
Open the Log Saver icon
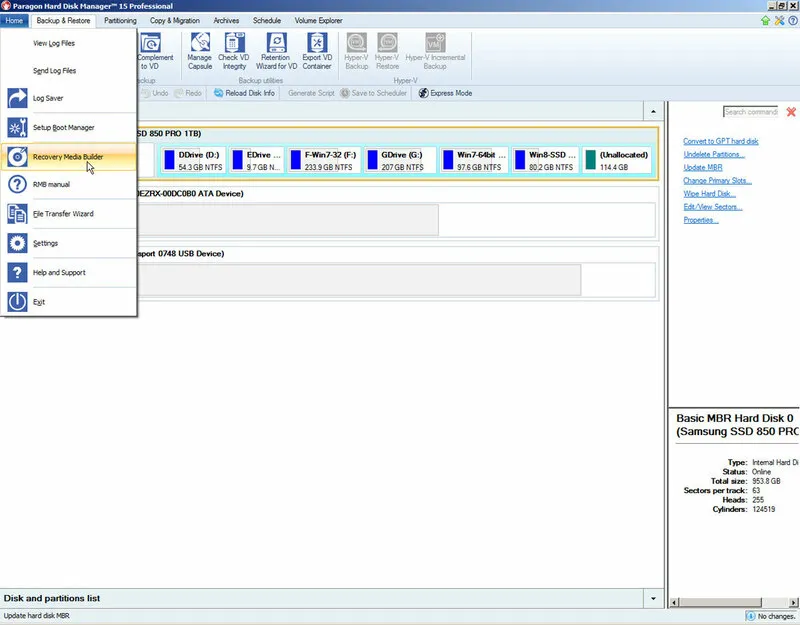click(x=17, y=98)
